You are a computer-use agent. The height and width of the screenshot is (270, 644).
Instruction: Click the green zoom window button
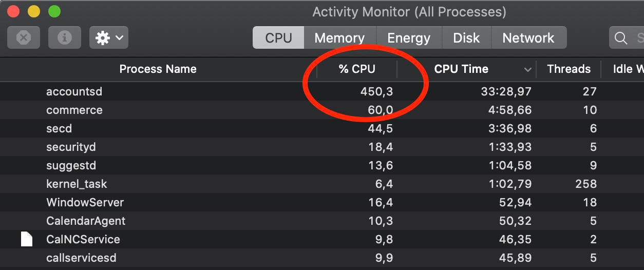coord(54,11)
